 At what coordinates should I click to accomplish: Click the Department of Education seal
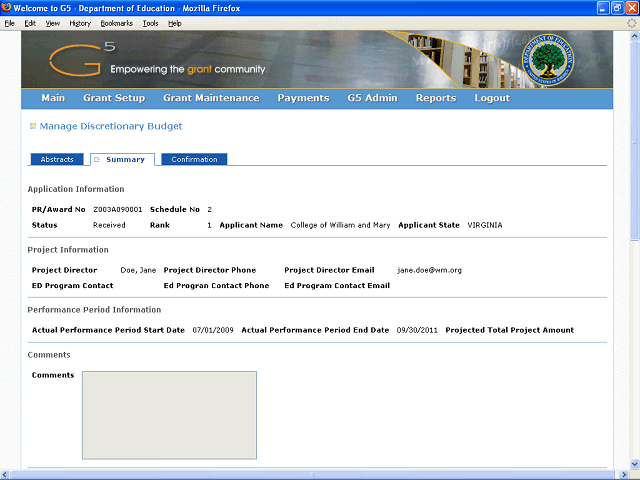click(x=547, y=60)
